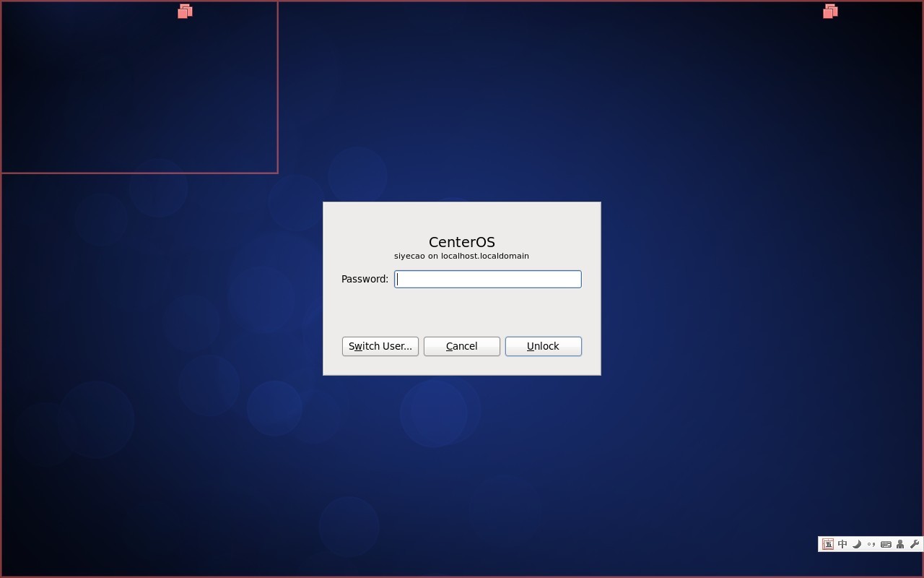Click the Wubi input method icon
Image resolution: width=924 pixels, height=578 pixels.
tap(828, 544)
